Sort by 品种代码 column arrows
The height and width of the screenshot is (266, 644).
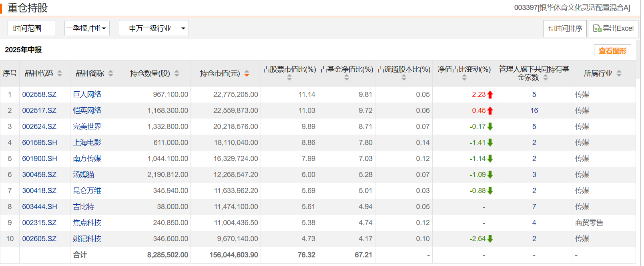pyautogui.click(x=60, y=73)
